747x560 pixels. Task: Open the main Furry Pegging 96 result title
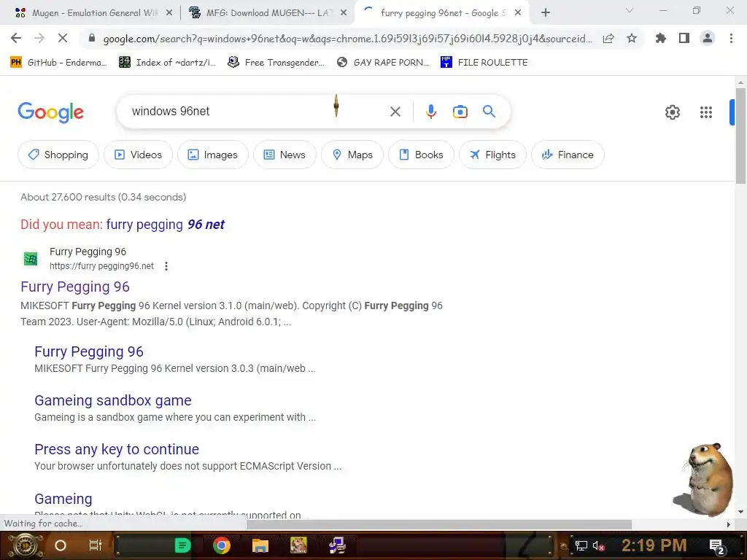point(75,287)
